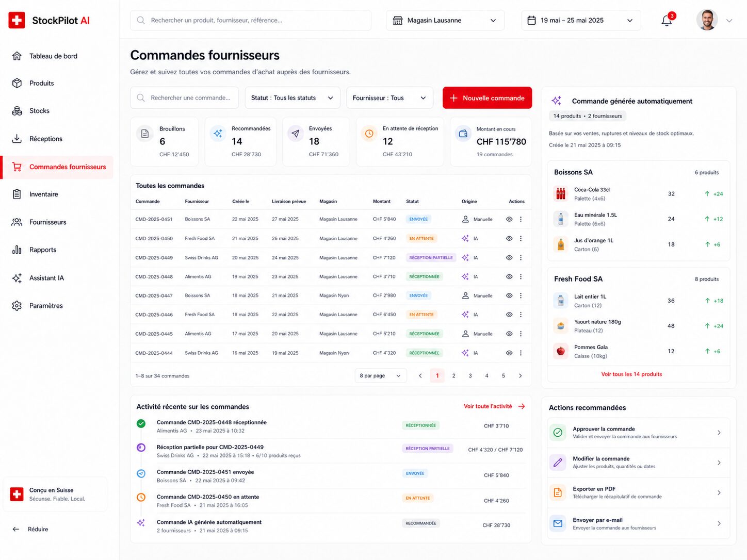View order CMD-2025-0445 with eye icon

tap(509, 334)
